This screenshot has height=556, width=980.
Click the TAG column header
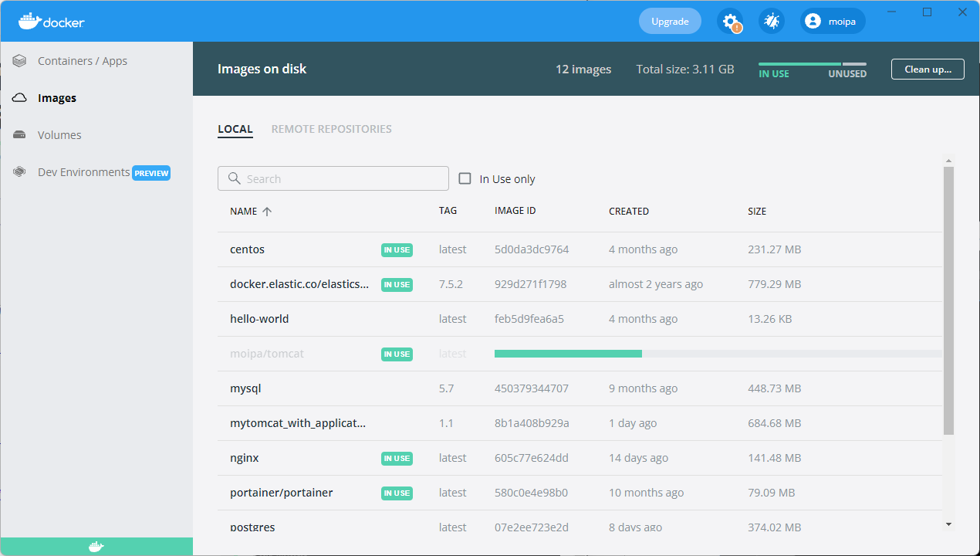(x=448, y=212)
